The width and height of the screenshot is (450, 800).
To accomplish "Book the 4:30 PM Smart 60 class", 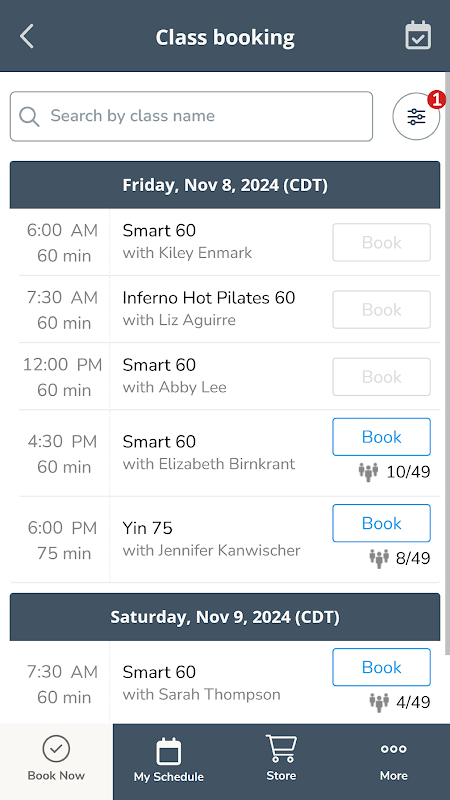I will click(x=382, y=437).
